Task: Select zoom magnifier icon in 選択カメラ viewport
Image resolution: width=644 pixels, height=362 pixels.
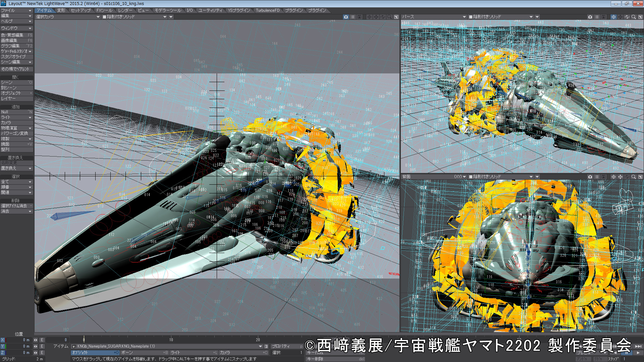Action: click(x=389, y=17)
